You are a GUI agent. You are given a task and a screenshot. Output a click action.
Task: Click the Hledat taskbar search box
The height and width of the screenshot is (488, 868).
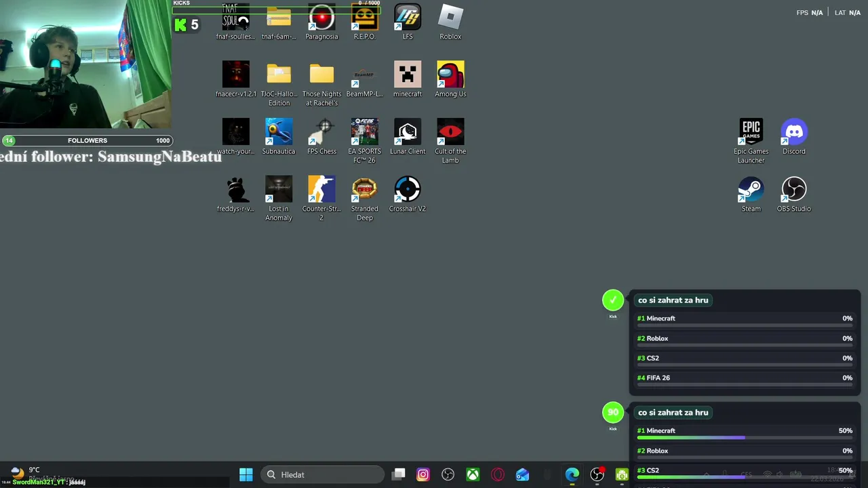pyautogui.click(x=321, y=474)
